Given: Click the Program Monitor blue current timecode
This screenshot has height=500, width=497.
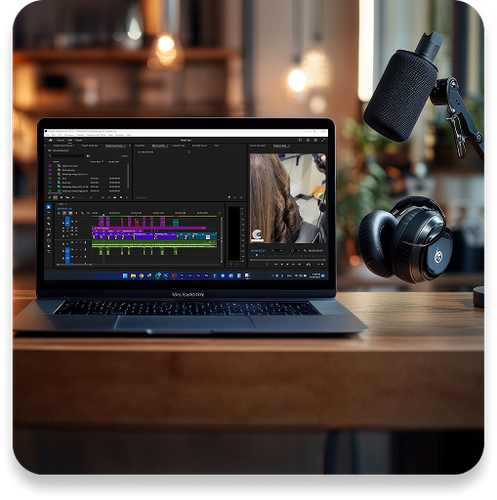Looking at the screenshot, I should 259,250.
